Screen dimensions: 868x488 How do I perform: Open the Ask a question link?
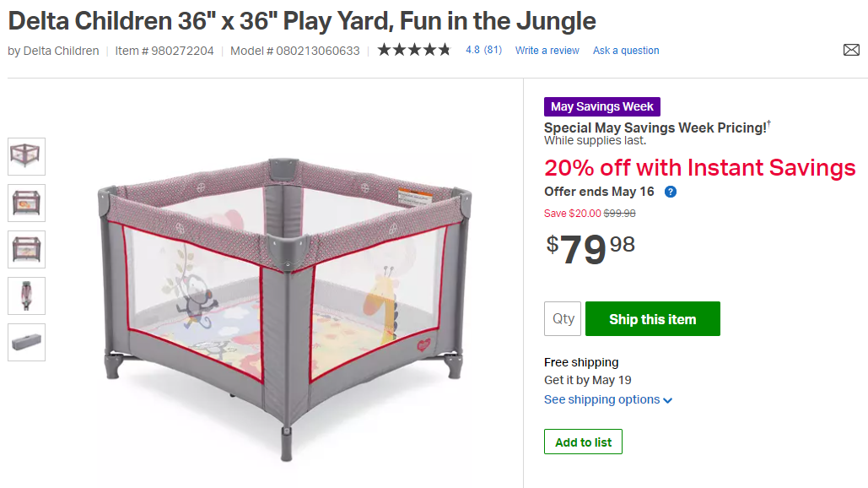click(626, 51)
